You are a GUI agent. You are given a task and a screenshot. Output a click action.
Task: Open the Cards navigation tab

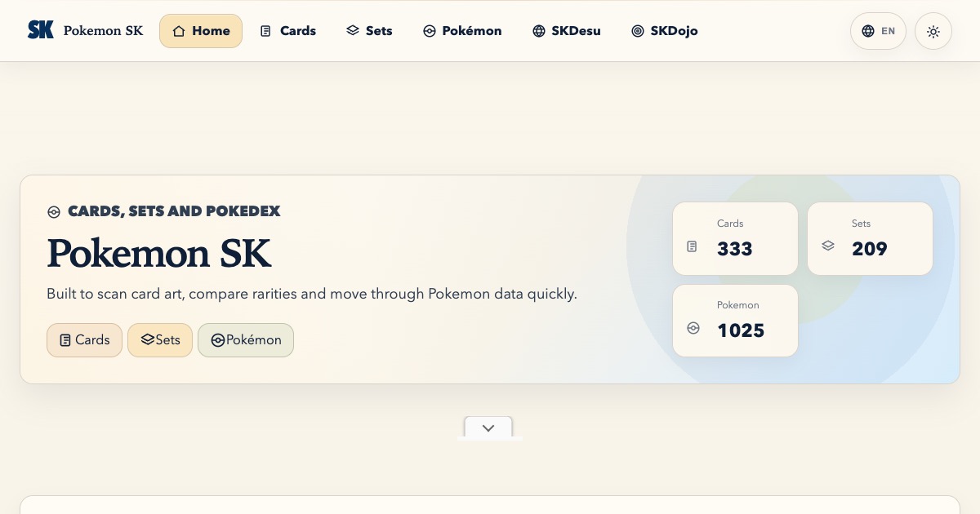(x=288, y=31)
